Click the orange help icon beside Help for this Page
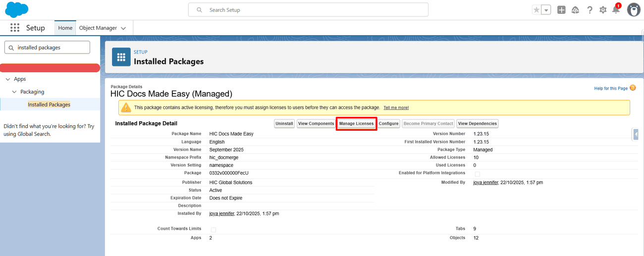Viewport: 644px width, 256px height. coord(633,88)
